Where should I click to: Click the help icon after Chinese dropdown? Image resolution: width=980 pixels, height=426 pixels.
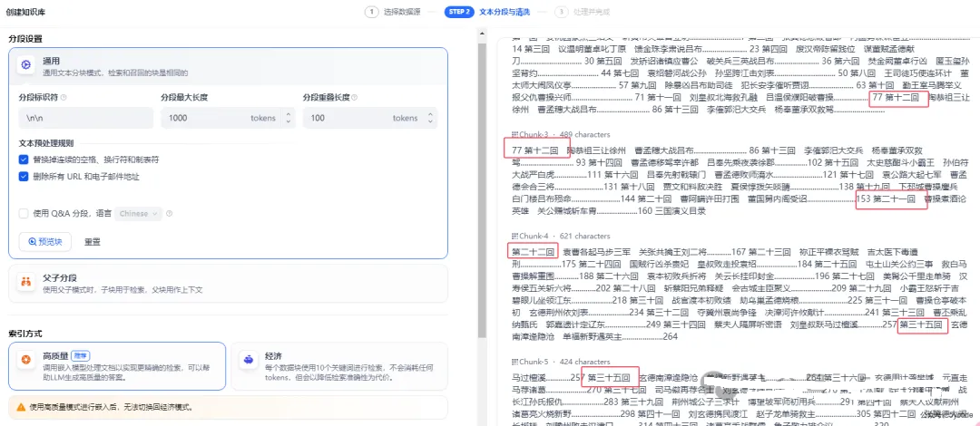click(x=170, y=214)
